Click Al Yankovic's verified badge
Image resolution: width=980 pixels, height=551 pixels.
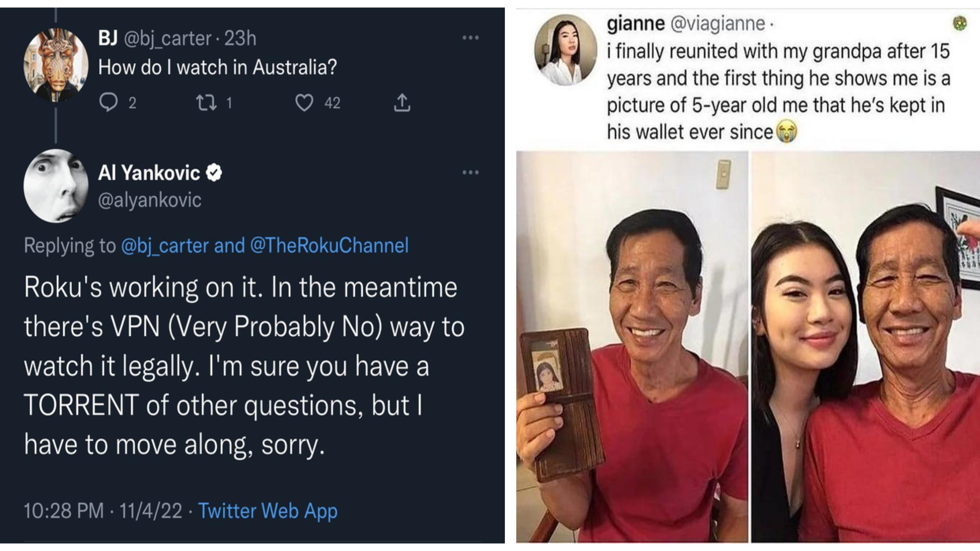coord(214,173)
